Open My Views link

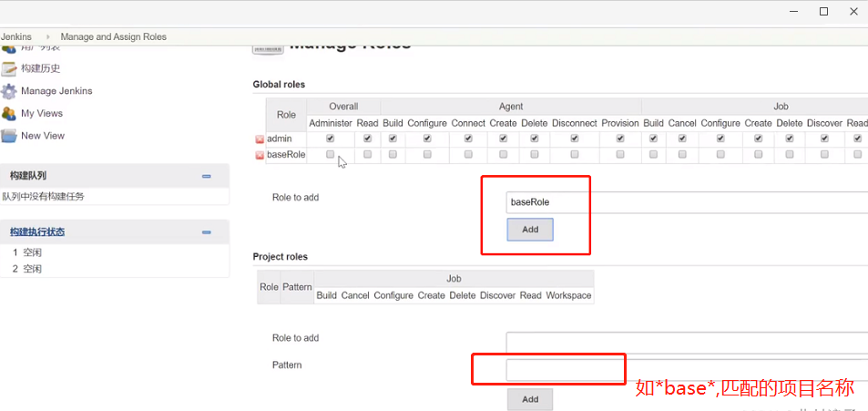[x=42, y=113]
